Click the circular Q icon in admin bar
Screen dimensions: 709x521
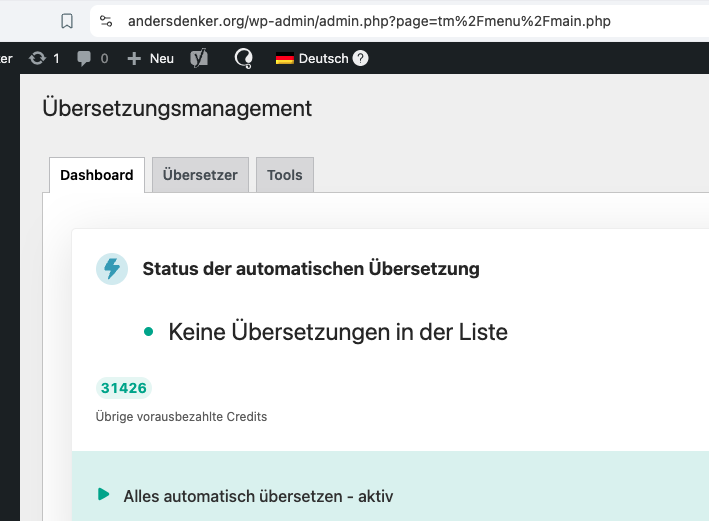coord(243,58)
